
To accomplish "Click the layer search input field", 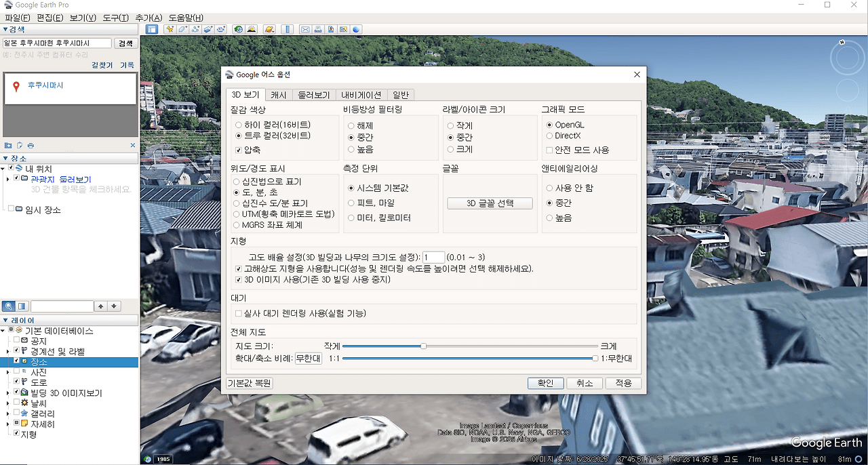I will point(61,306).
